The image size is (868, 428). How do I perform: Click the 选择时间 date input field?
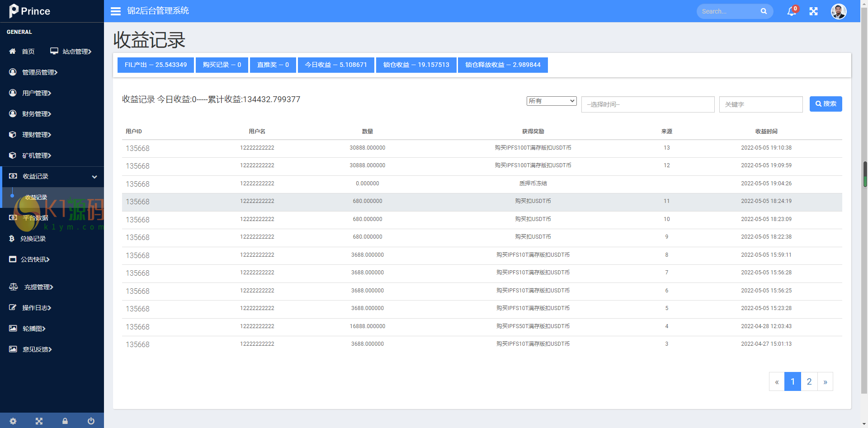[x=647, y=104]
